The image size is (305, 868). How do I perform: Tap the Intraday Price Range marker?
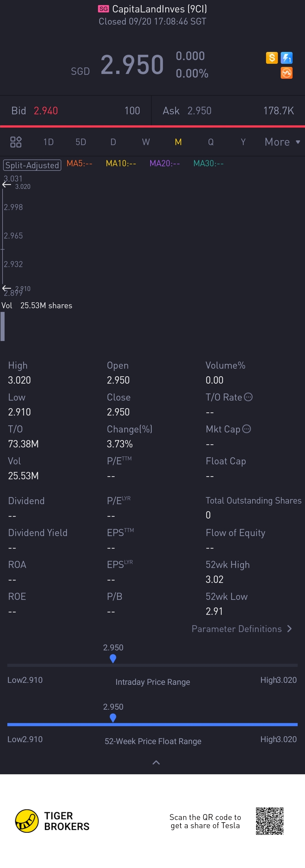(x=113, y=658)
